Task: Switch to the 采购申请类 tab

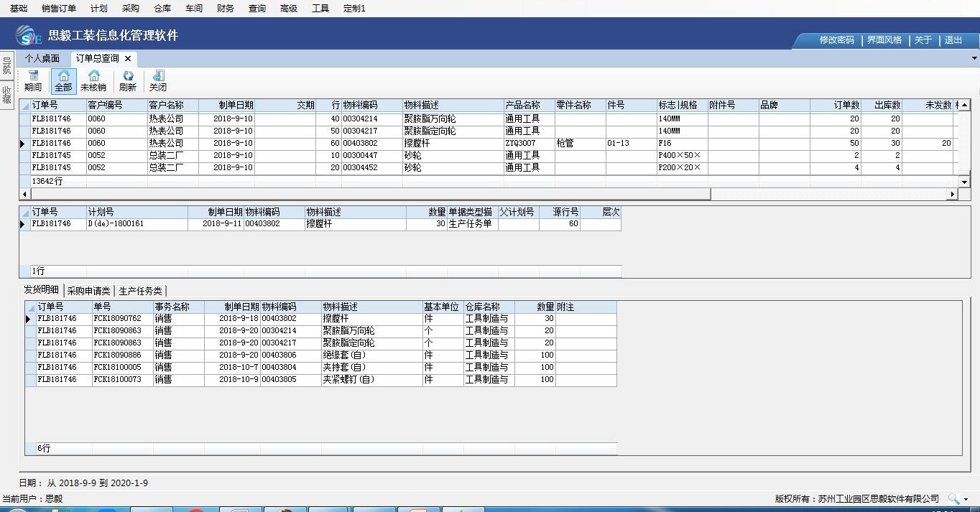Action: click(89, 291)
